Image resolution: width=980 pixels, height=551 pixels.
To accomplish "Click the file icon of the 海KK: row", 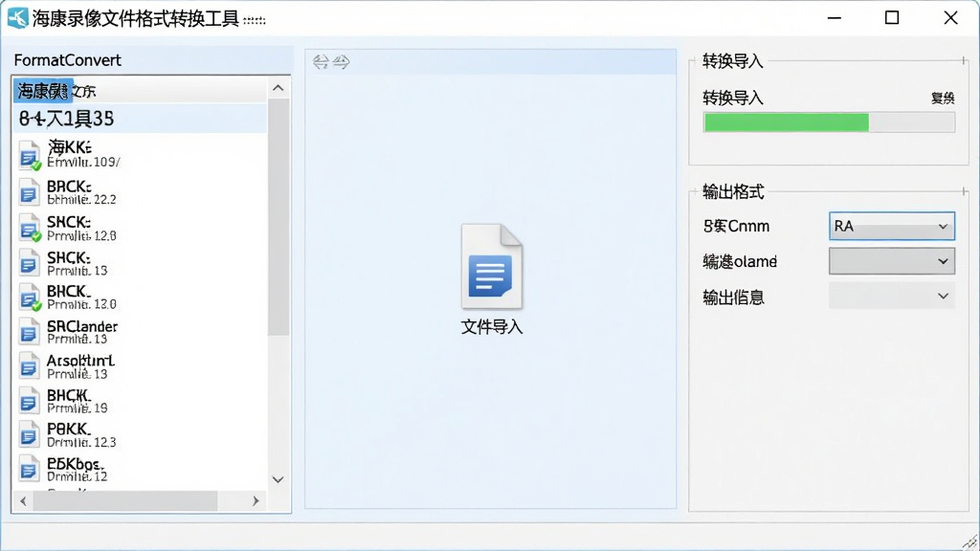I will click(x=30, y=156).
